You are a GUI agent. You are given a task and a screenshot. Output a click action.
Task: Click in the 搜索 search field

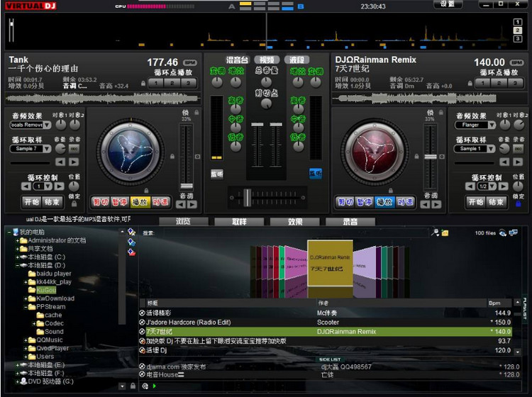295,233
